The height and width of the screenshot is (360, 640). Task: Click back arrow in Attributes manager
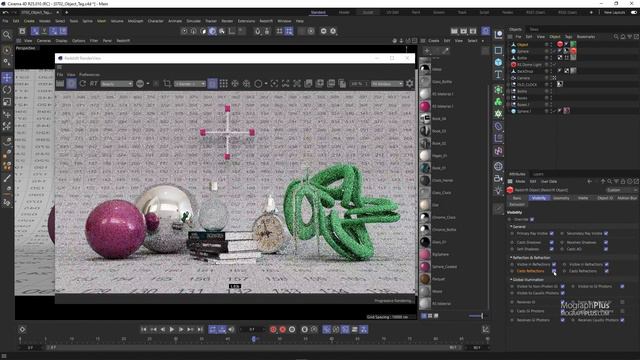click(x=590, y=181)
